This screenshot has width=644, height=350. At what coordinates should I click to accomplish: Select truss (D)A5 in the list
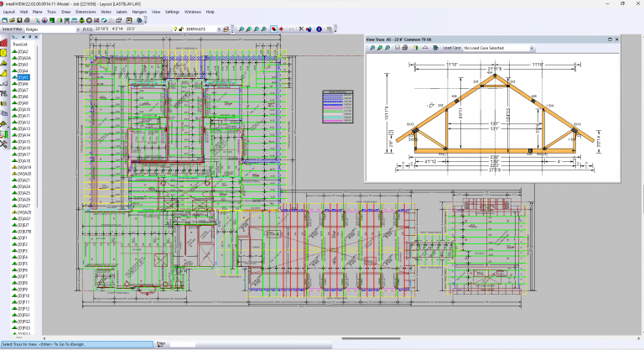(20, 77)
